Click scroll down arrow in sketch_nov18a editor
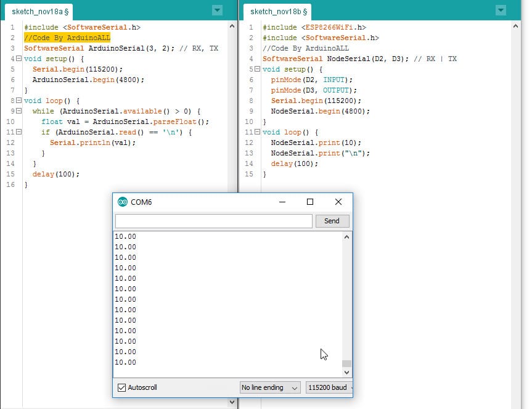This screenshot has width=532, height=409. pyautogui.click(x=232, y=402)
